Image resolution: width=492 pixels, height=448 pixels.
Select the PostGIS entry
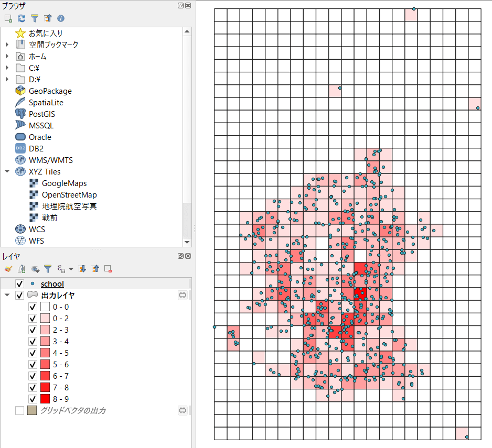click(42, 114)
